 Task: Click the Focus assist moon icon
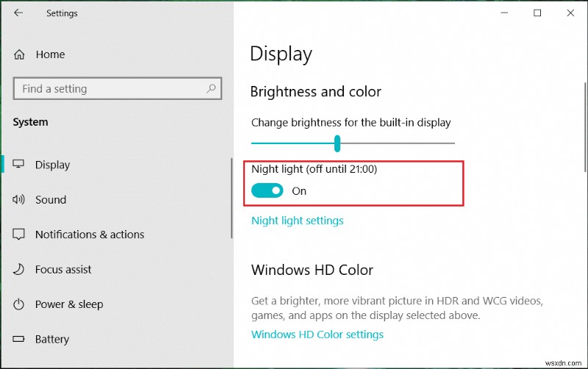(19, 270)
